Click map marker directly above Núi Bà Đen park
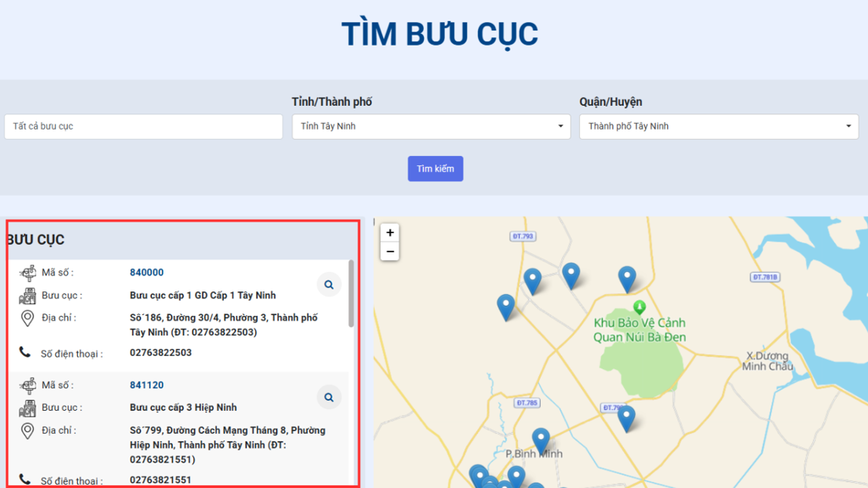 [x=626, y=279]
